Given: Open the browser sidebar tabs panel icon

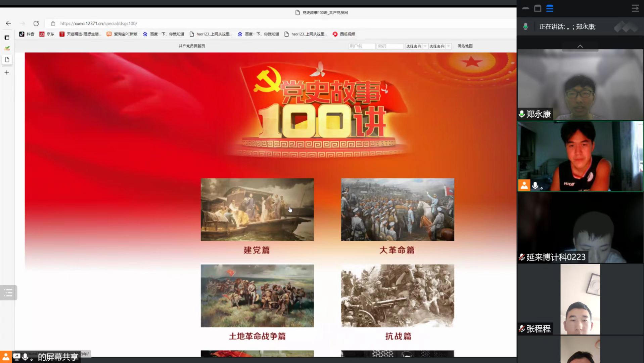Looking at the screenshot, I should pos(7,37).
